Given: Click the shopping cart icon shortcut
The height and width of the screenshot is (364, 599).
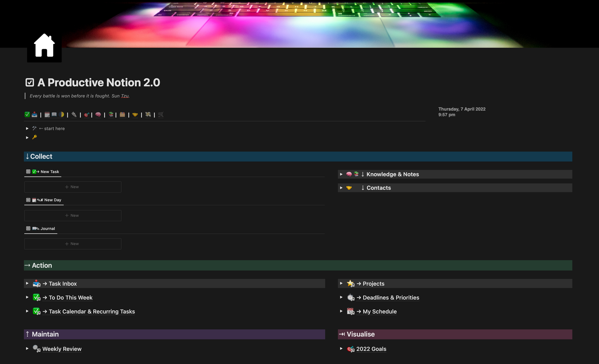Looking at the screenshot, I should pos(161,114).
